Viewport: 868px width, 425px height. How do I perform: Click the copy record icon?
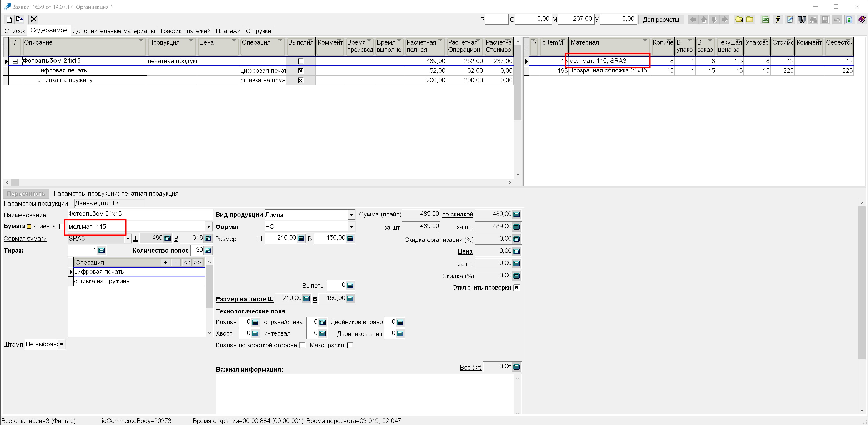[20, 20]
